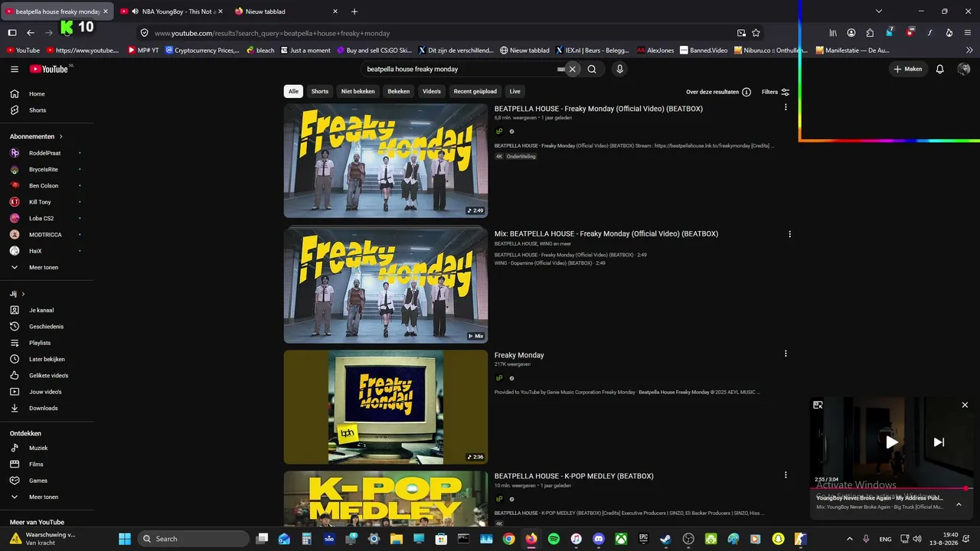Open the BEATPELLA HOUSE - K-POP MEDLEY title
980x551 pixels.
(574, 476)
